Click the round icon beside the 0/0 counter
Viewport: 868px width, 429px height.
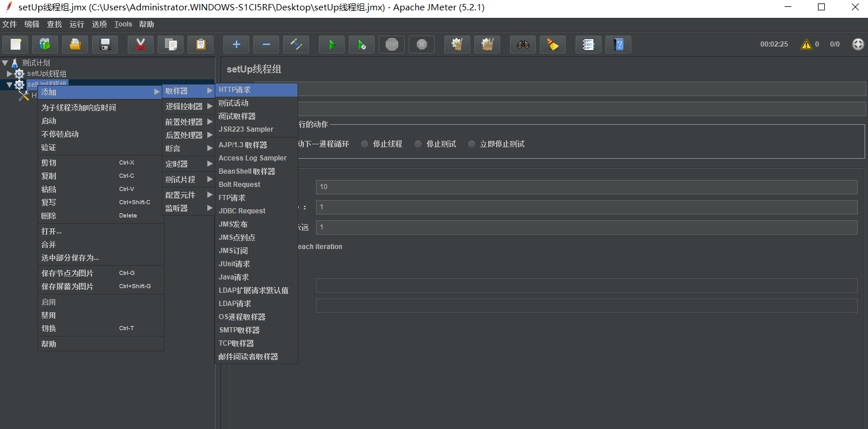(858, 44)
